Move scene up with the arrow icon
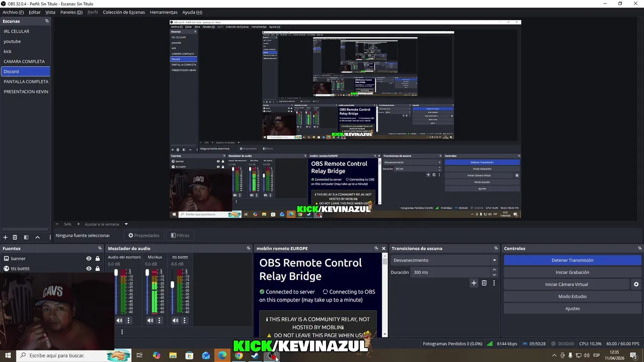 [x=37, y=237]
